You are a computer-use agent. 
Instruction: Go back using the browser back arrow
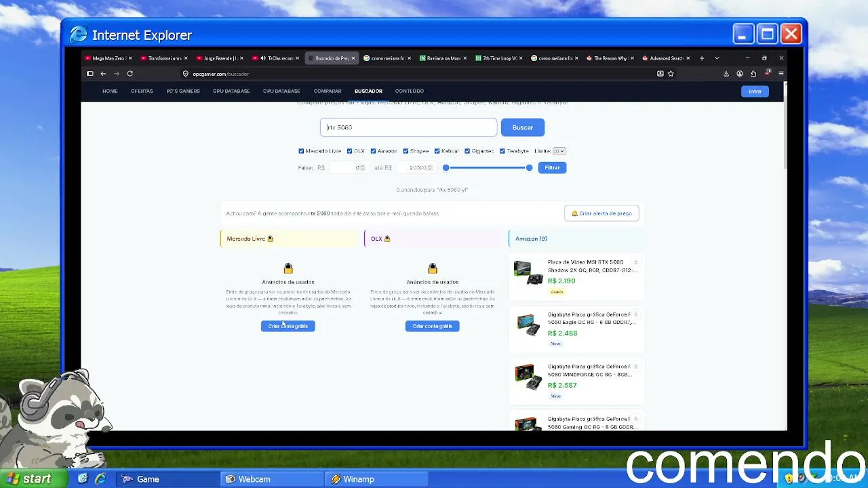coord(103,74)
